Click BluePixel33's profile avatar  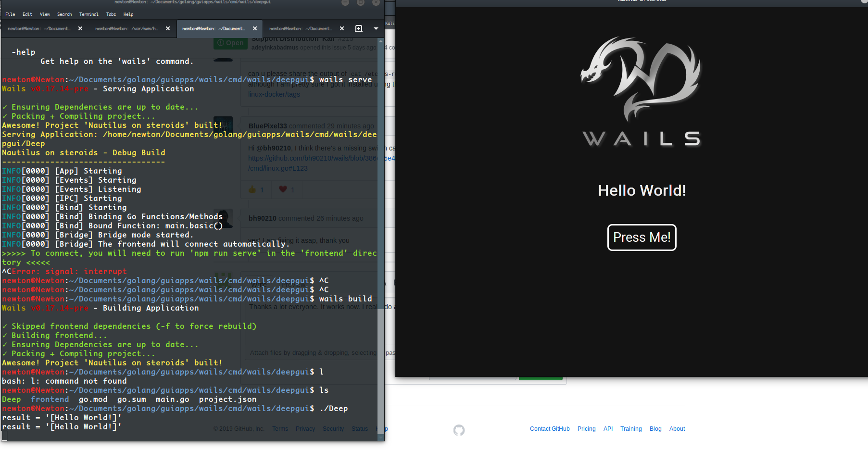coord(223,125)
